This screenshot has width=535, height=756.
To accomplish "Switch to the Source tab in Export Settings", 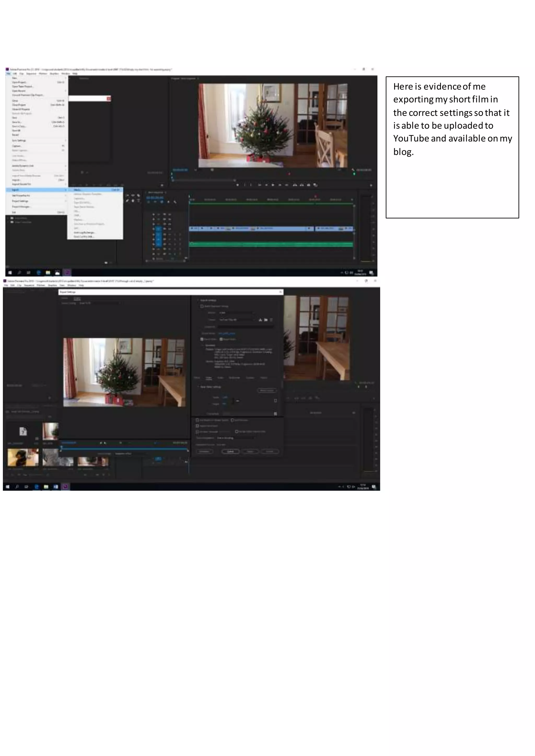I will [65, 298].
